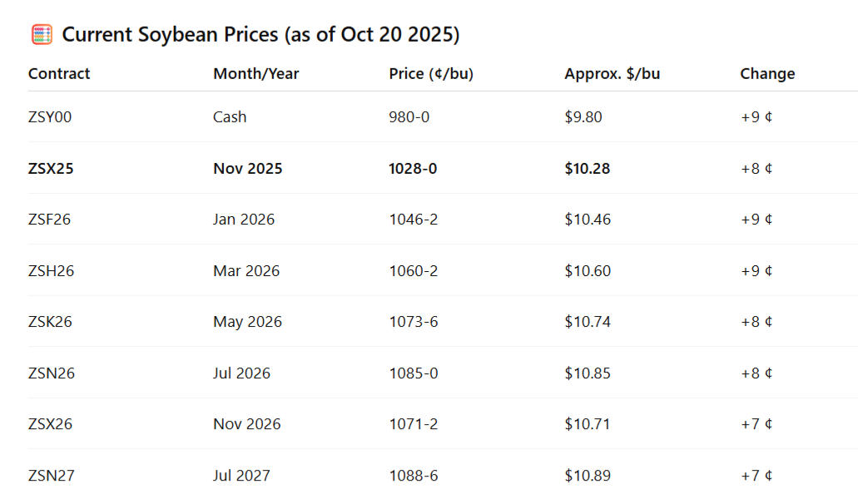Viewport: 858px width, 504px height.
Task: Click the ZSN26 contract symbol
Action: 52,373
